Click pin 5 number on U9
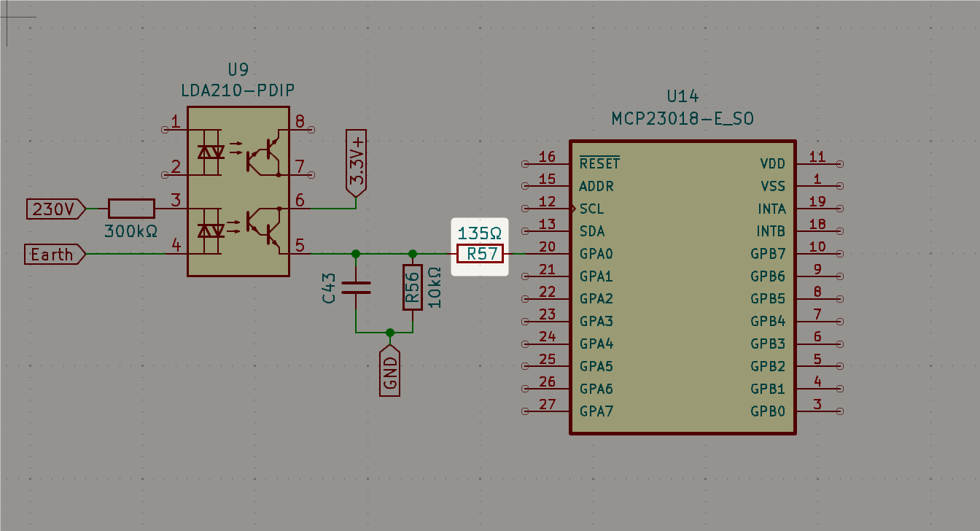 (300, 246)
